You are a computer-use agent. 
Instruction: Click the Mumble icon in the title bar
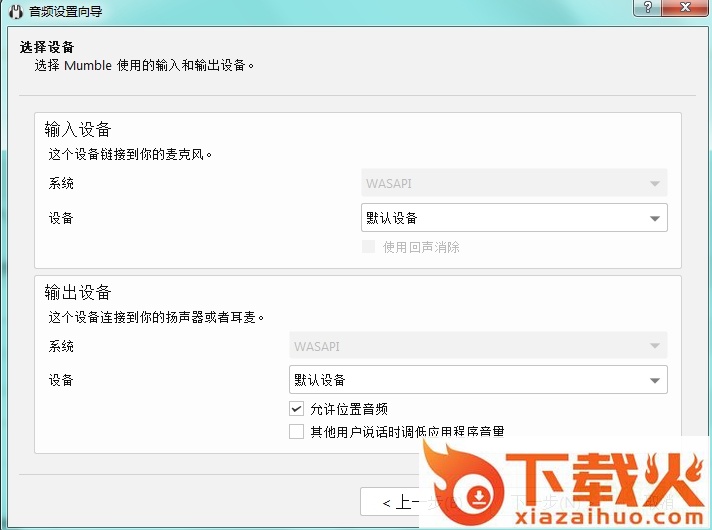14,11
